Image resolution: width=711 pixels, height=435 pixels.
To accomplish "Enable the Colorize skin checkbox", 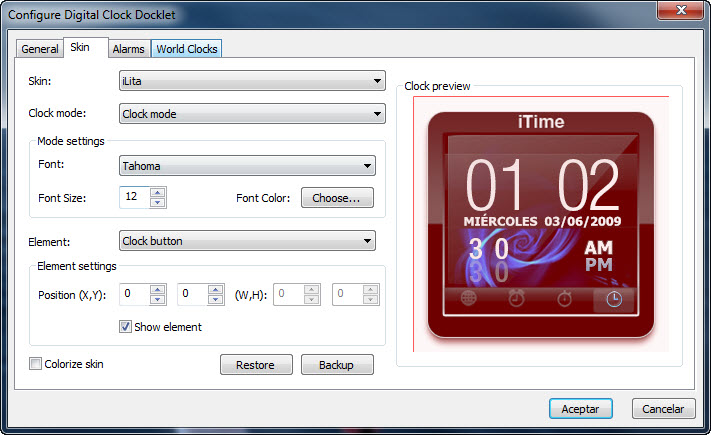I will point(35,364).
